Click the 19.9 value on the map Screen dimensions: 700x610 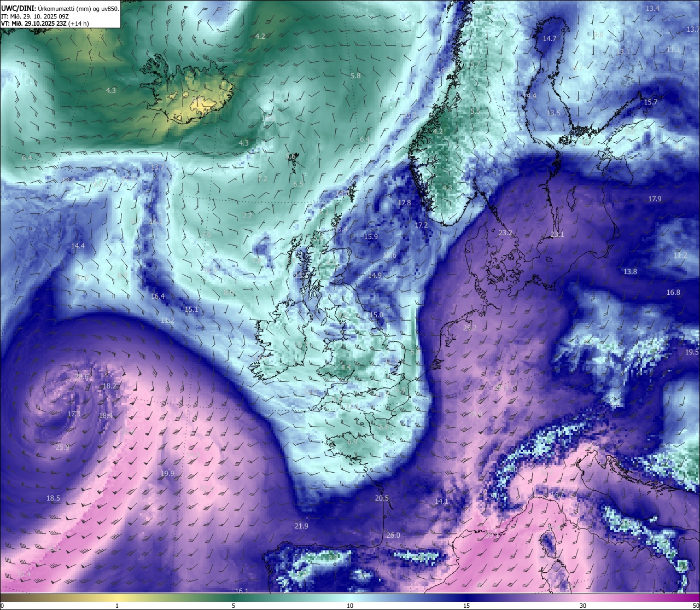(x=167, y=473)
